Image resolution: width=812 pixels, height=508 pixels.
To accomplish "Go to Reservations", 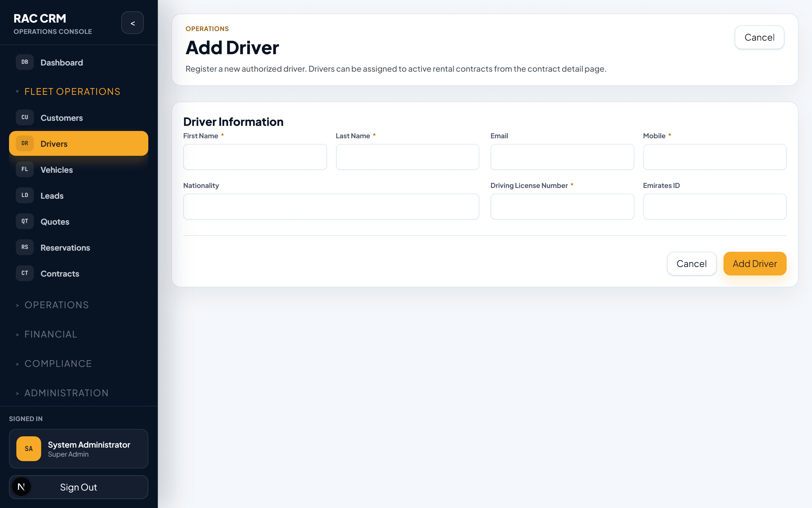I will click(x=78, y=248).
